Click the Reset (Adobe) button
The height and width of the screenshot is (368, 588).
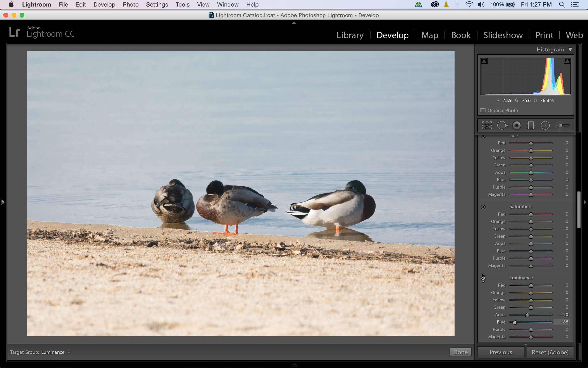tap(550, 352)
